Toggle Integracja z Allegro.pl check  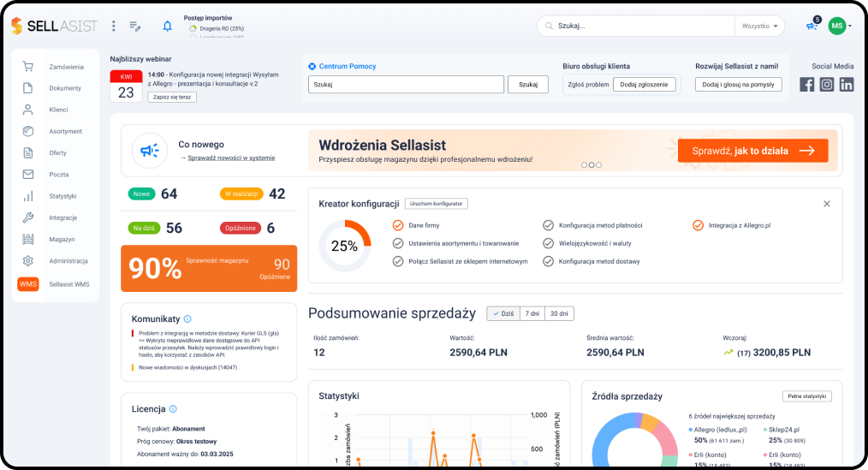698,225
